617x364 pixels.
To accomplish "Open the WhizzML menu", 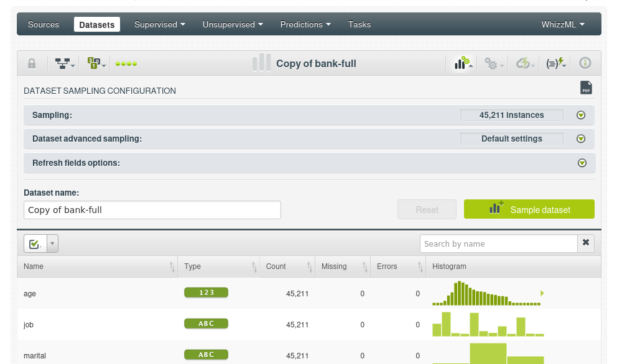I will [x=563, y=25].
